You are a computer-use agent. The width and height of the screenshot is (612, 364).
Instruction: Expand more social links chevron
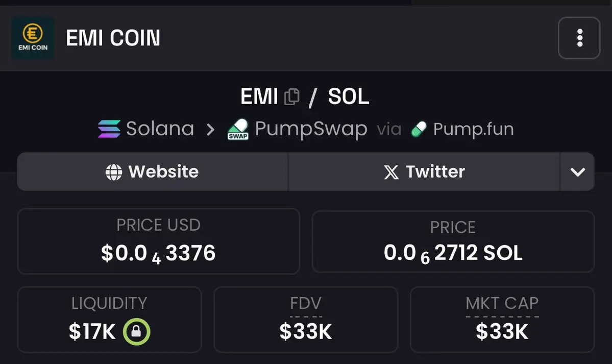(x=577, y=172)
